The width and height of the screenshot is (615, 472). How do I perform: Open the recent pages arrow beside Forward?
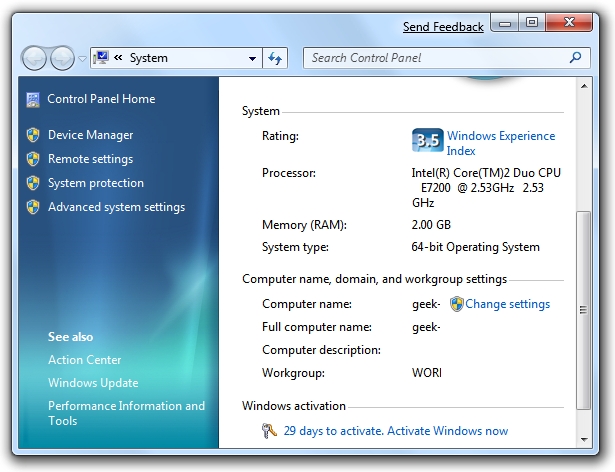coord(82,59)
